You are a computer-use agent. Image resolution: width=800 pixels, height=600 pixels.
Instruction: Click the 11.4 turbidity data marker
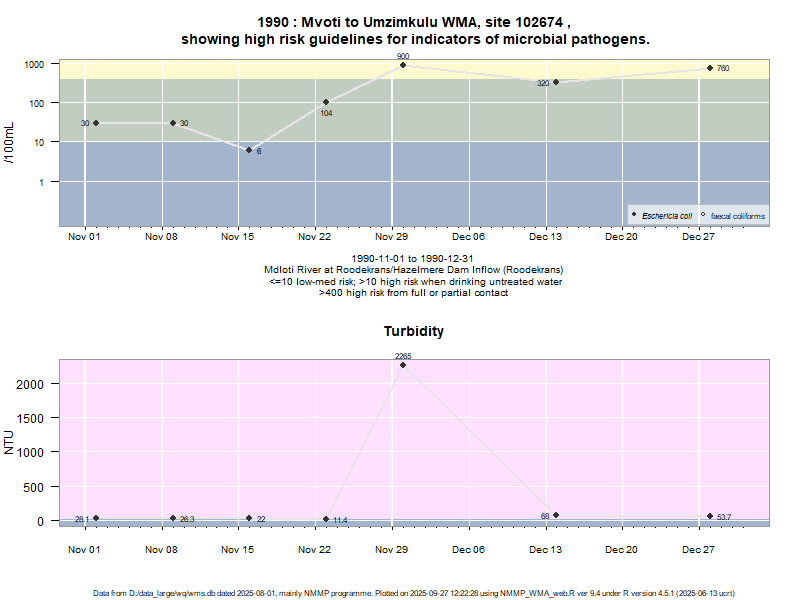326,519
